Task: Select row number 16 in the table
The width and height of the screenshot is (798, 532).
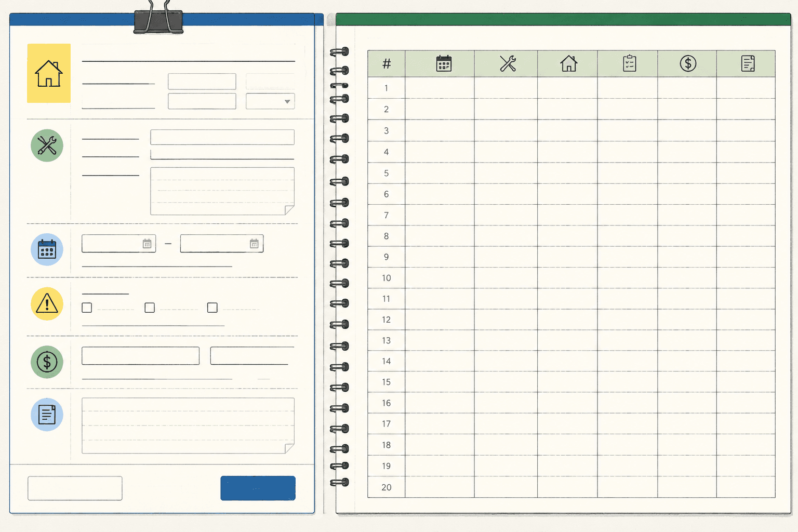Action: (x=571, y=403)
